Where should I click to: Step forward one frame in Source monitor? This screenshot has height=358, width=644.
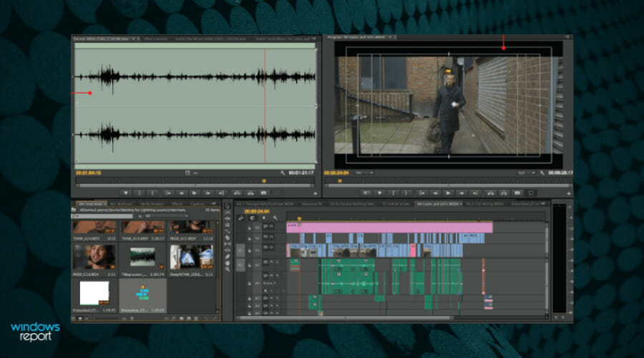pyautogui.click(x=208, y=193)
